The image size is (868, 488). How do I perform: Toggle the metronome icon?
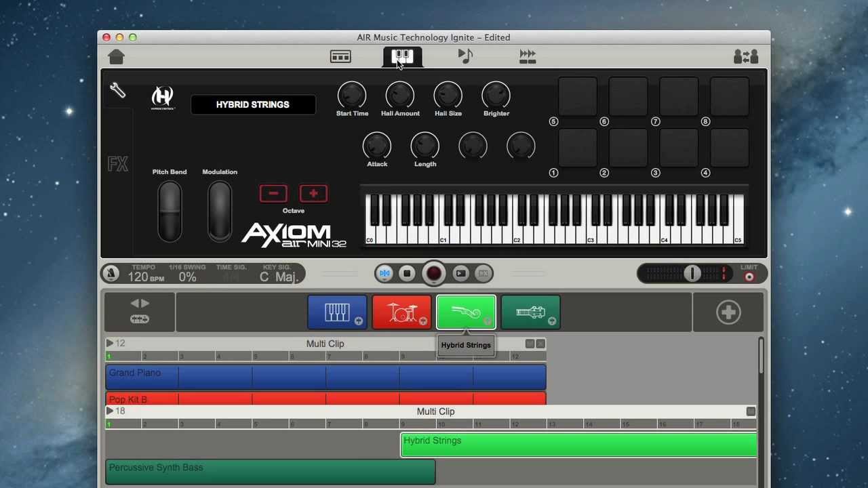coord(111,273)
